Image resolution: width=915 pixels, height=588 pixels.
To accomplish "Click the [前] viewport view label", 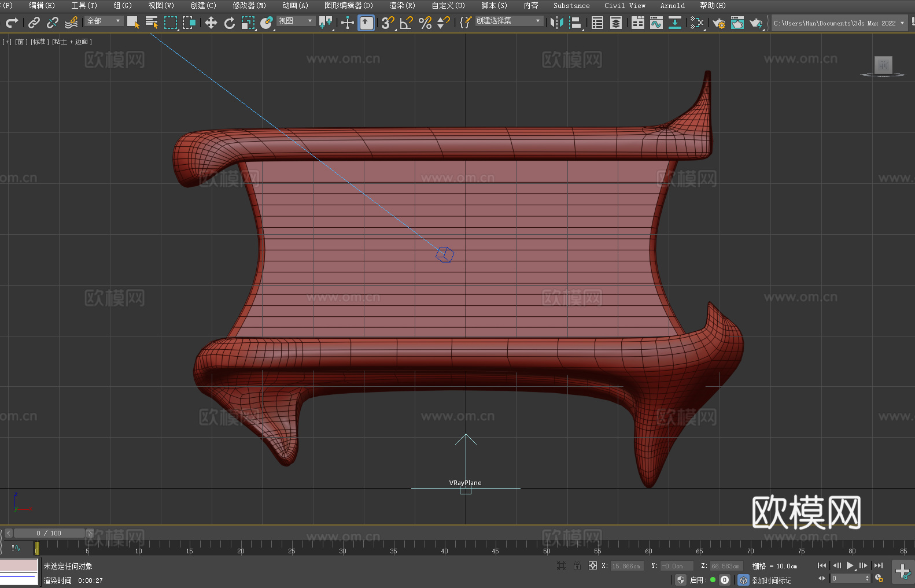I will [21, 42].
